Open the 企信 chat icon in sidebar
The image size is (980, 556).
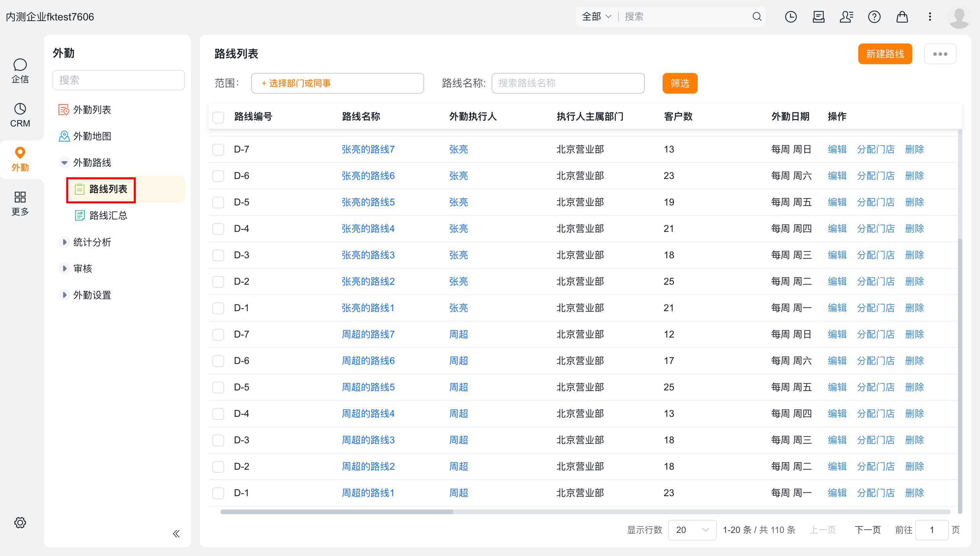tap(20, 71)
